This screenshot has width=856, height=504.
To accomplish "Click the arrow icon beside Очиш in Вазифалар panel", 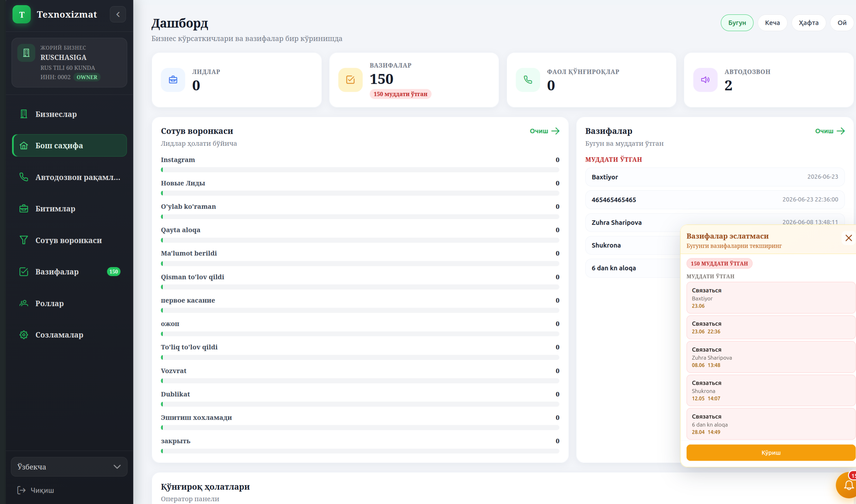I will [x=841, y=131].
